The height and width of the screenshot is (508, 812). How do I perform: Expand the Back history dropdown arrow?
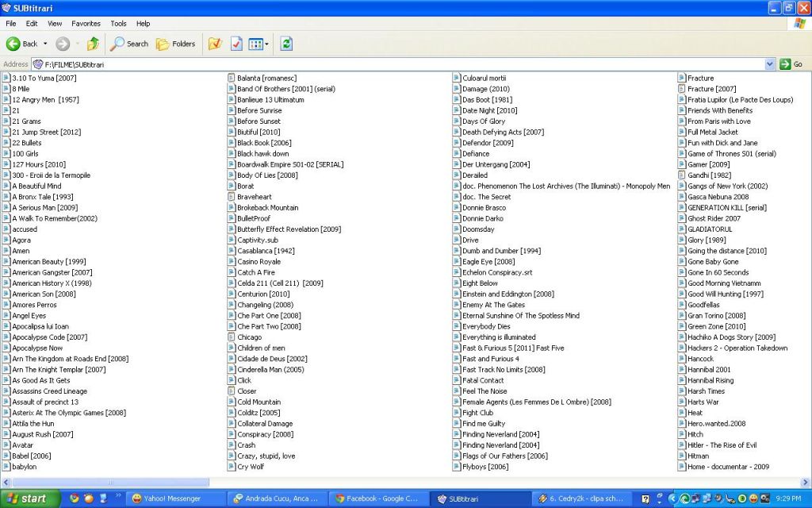(x=45, y=44)
